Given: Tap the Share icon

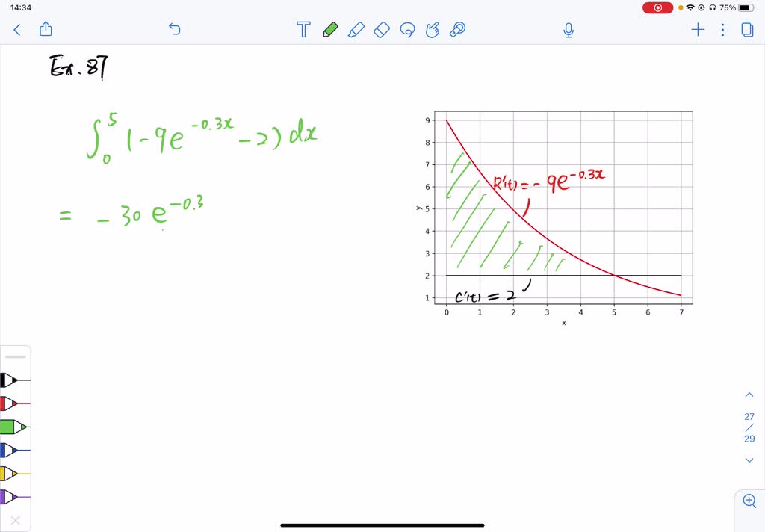Looking at the screenshot, I should pyautogui.click(x=46, y=29).
